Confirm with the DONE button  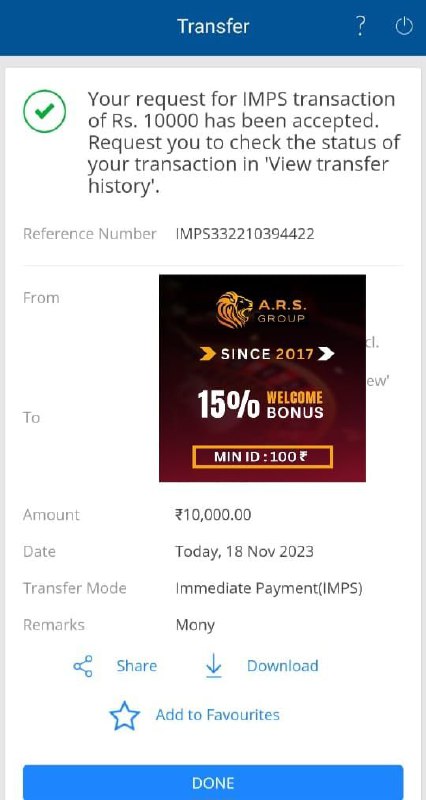(x=213, y=782)
